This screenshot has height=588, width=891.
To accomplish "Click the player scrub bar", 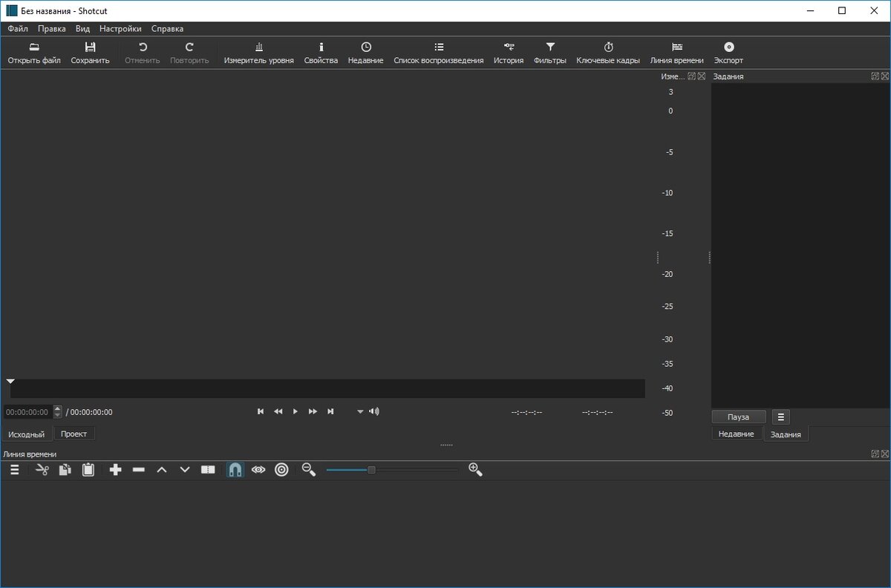I will coord(327,388).
